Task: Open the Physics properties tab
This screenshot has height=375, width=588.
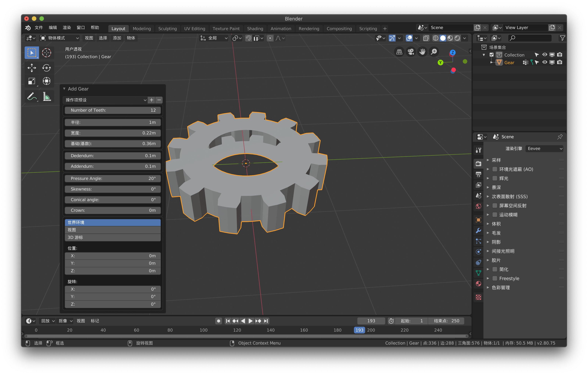Action: (x=478, y=252)
